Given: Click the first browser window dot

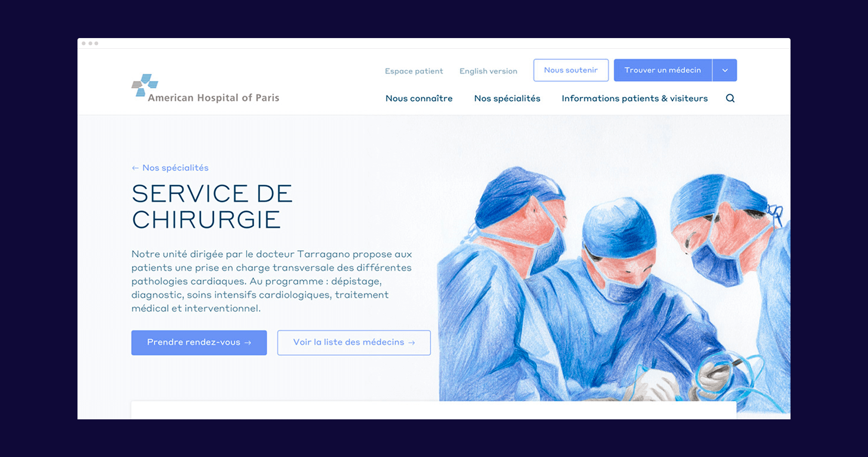Looking at the screenshot, I should [x=83, y=44].
